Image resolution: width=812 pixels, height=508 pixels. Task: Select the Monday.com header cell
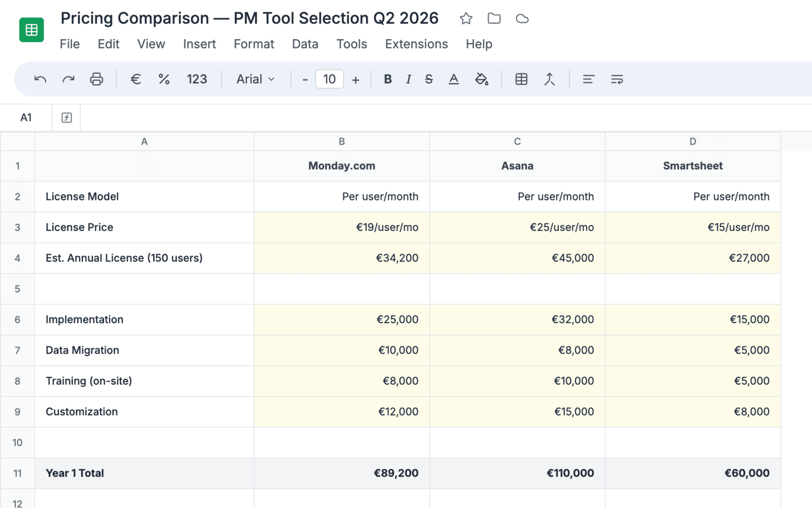(342, 166)
